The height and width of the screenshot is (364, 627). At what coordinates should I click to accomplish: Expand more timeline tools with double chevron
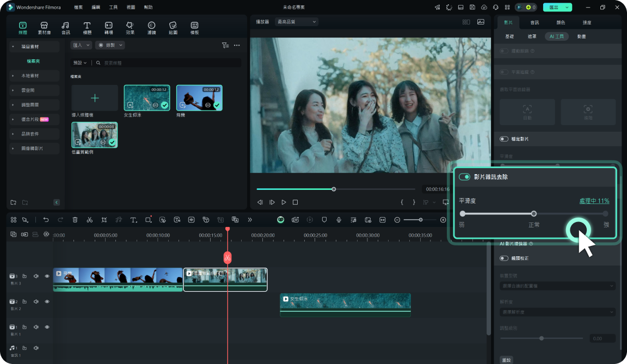[250, 220]
